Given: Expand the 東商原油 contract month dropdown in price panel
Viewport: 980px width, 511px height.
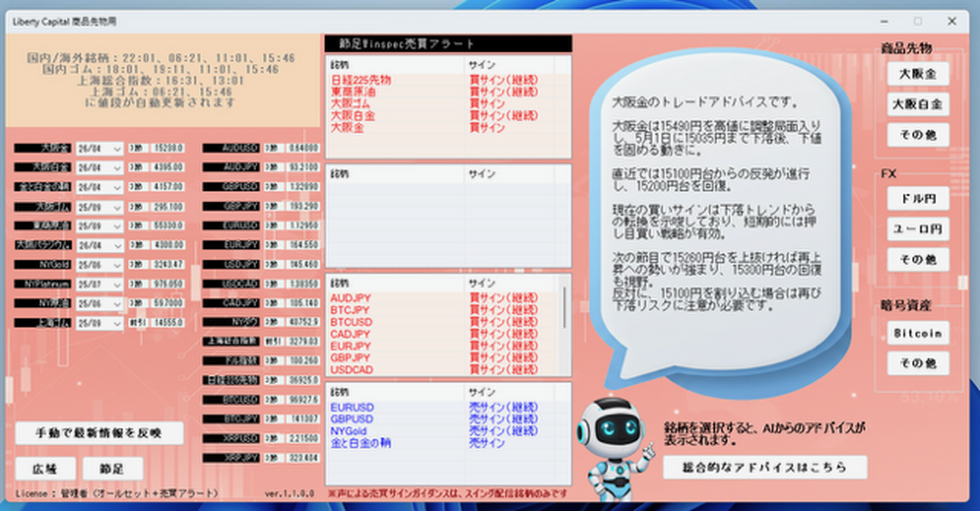Looking at the screenshot, I should pyautogui.click(x=100, y=226).
